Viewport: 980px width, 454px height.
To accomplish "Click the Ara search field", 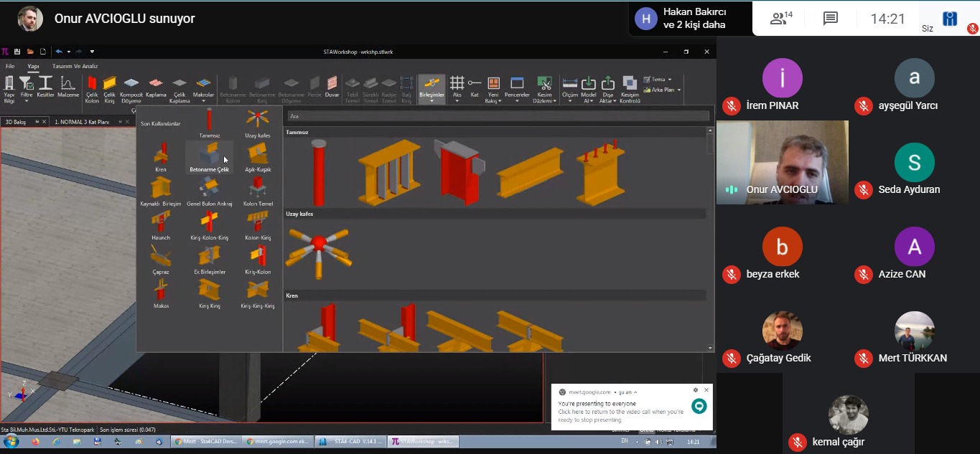I will (497, 115).
